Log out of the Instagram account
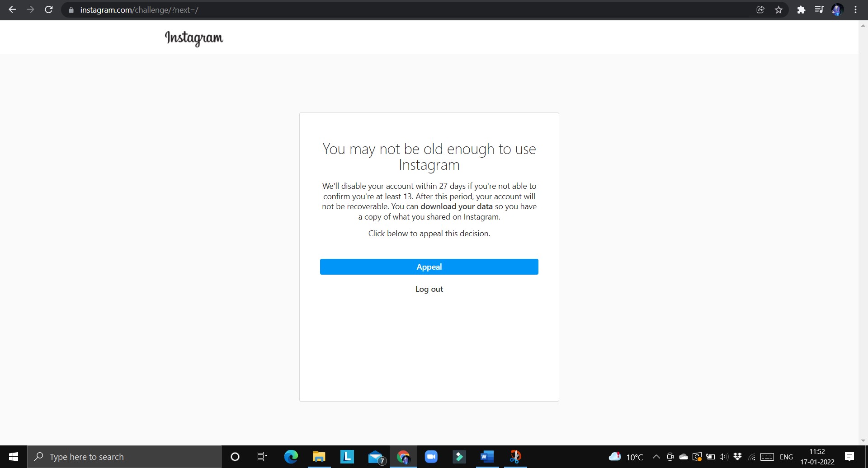The image size is (868, 468). coord(429,289)
